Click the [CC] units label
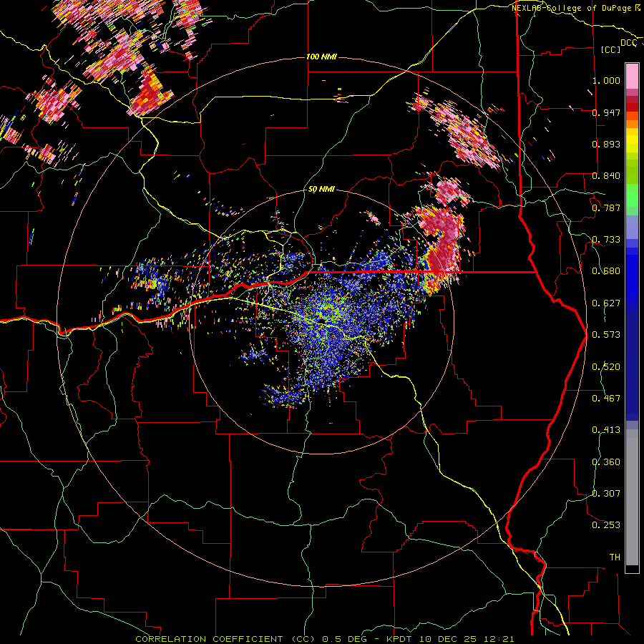Screen dimensions: 644x644 pyautogui.click(x=610, y=49)
